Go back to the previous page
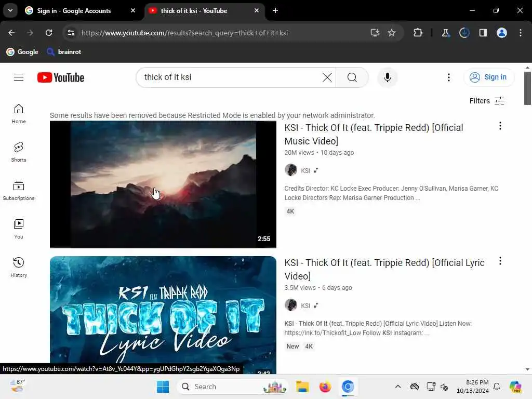Image resolution: width=532 pixels, height=399 pixels. 11,33
